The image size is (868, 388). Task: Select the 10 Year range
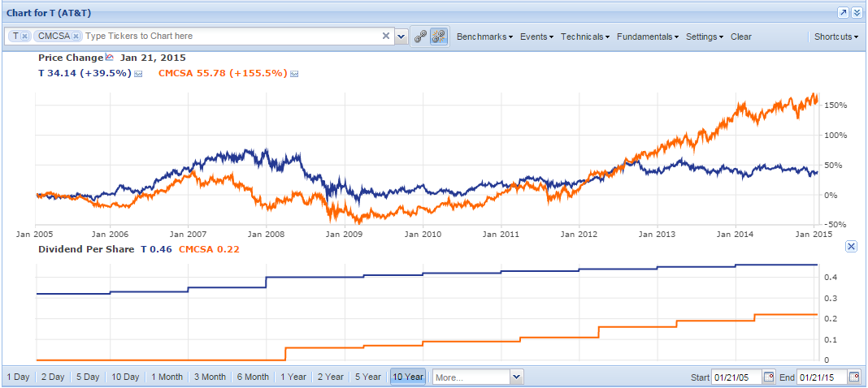(408, 377)
